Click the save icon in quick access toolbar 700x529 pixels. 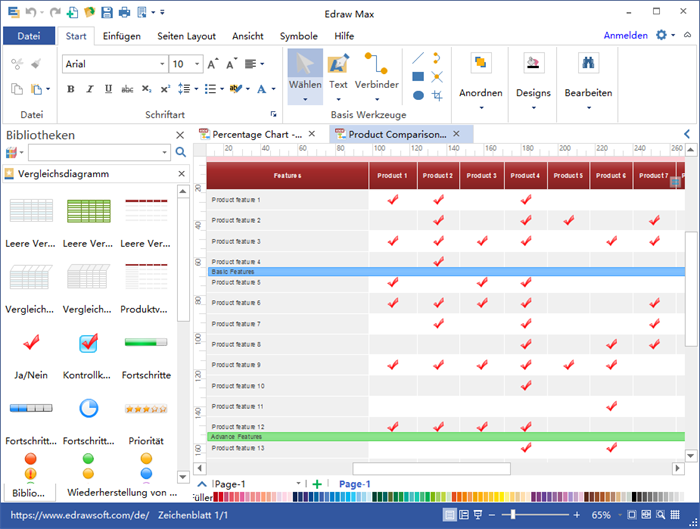pyautogui.click(x=107, y=12)
